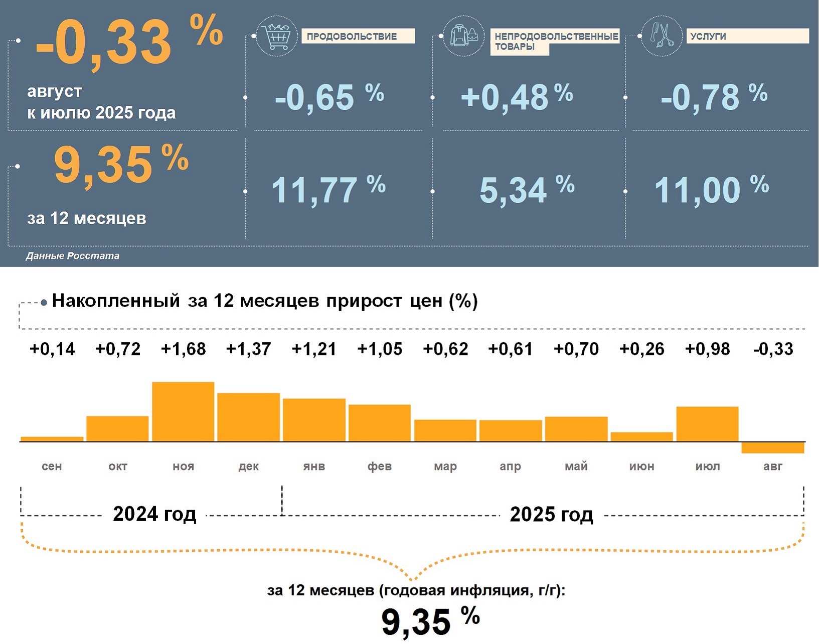Click the orange bar above июл
Image resolution: width=819 pixels, height=644 pixels.
[x=707, y=424]
